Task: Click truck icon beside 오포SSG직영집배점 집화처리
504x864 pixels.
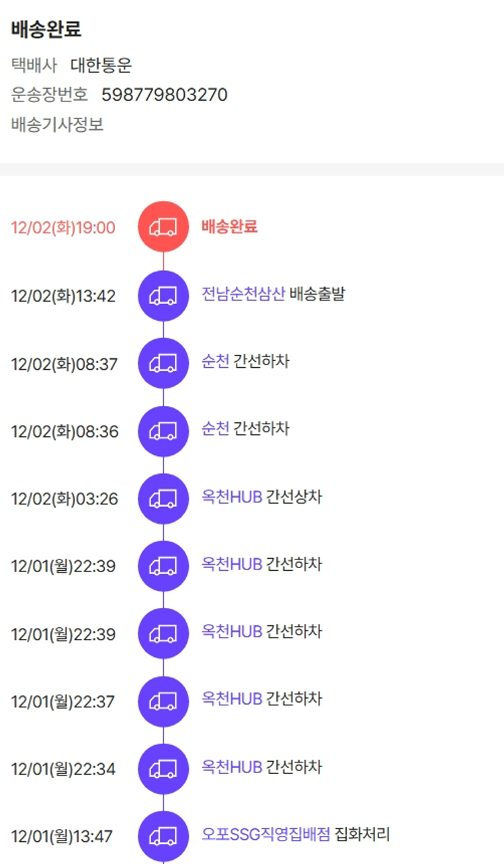Action: click(x=163, y=836)
